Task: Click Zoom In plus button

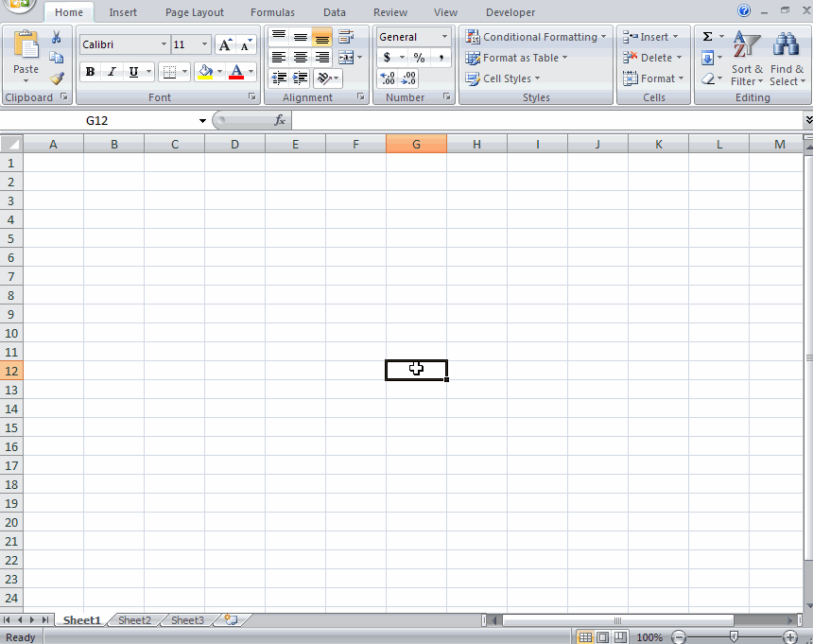Action: pos(790,637)
